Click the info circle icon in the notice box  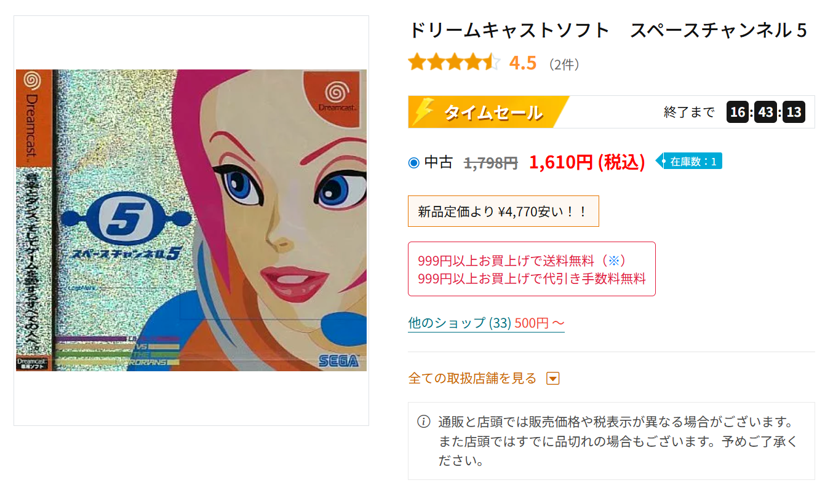pos(423,422)
